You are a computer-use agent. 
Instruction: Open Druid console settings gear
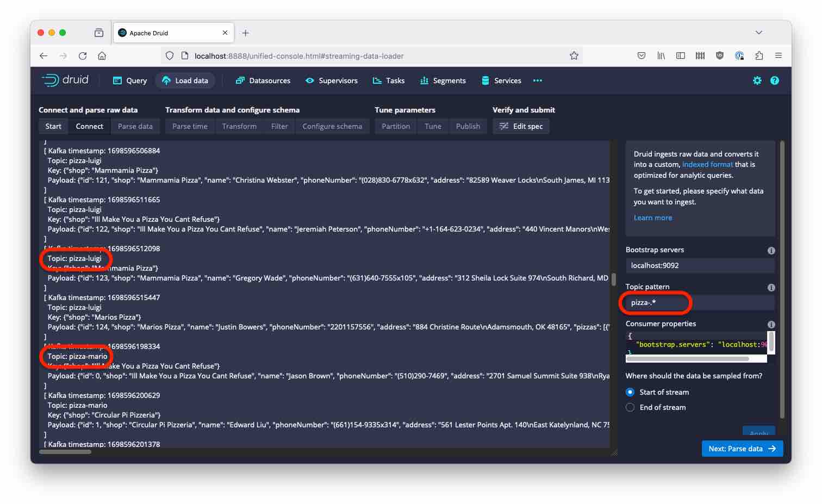pyautogui.click(x=757, y=80)
